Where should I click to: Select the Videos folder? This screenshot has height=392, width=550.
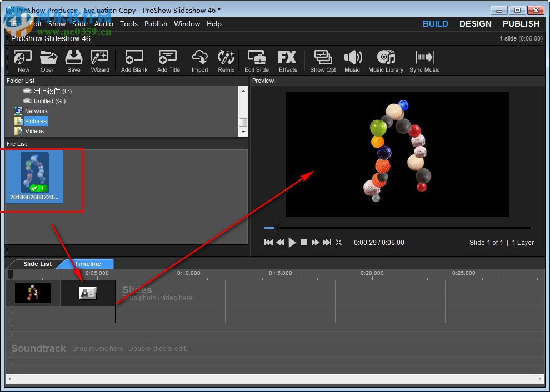coord(34,131)
